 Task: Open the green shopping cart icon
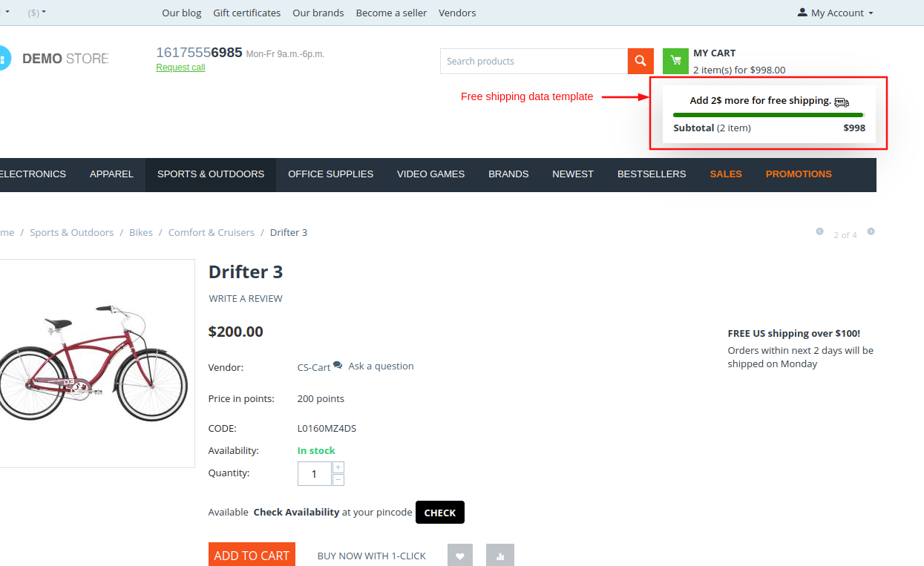pos(675,61)
